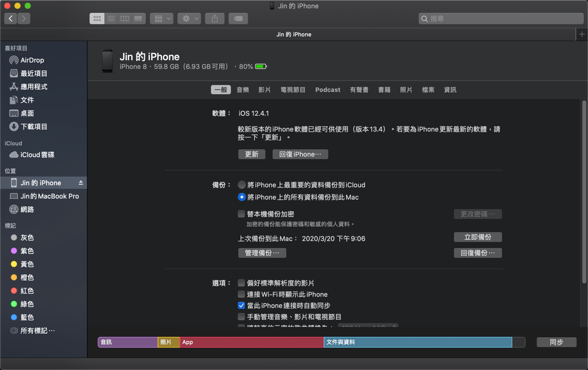Image resolution: width=588 pixels, height=370 pixels.
Task: Click the App storage bar segment
Action: coord(252,342)
